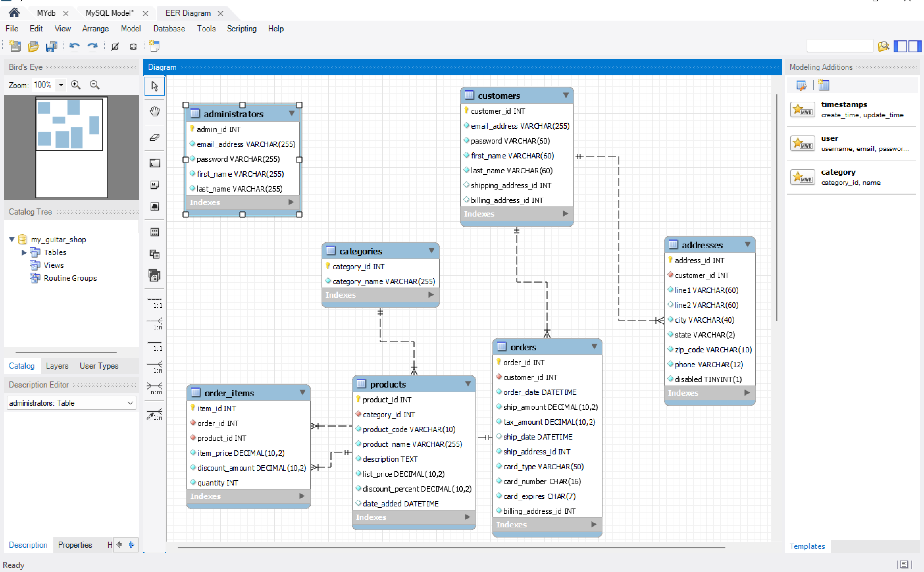Choose the n:m relationship tool

point(155,388)
